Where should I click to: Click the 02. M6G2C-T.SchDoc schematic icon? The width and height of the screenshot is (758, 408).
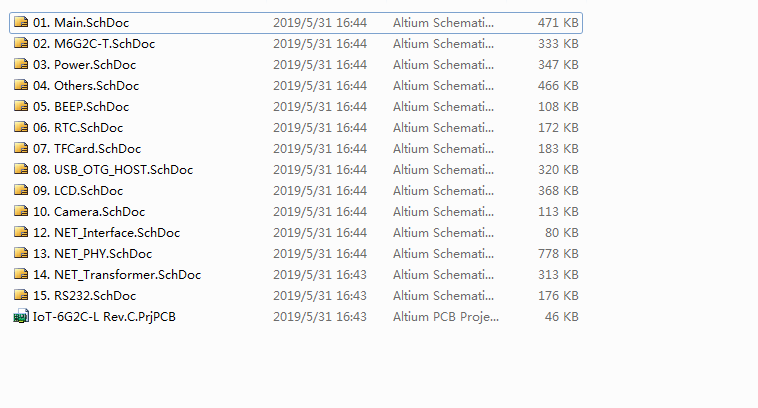(21, 43)
